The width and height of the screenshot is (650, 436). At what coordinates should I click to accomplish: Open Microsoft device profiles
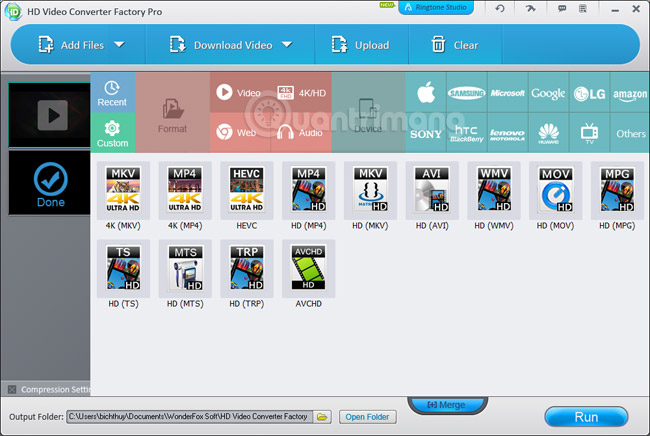click(508, 92)
